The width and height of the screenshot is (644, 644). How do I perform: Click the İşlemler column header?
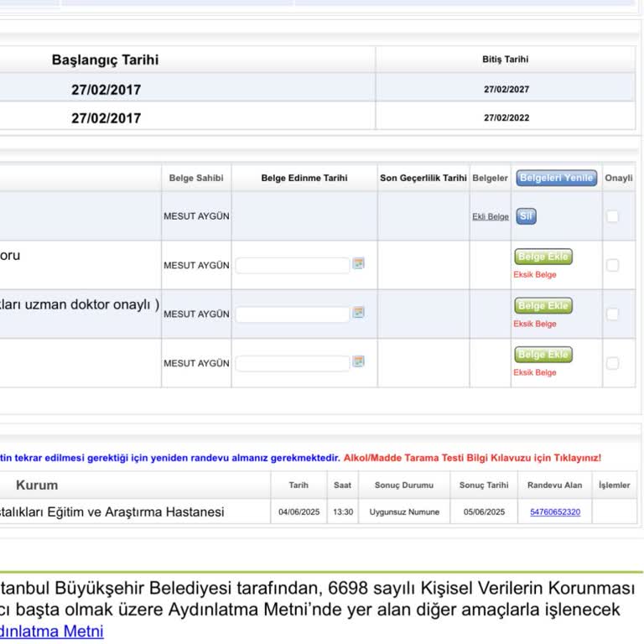tap(615, 485)
